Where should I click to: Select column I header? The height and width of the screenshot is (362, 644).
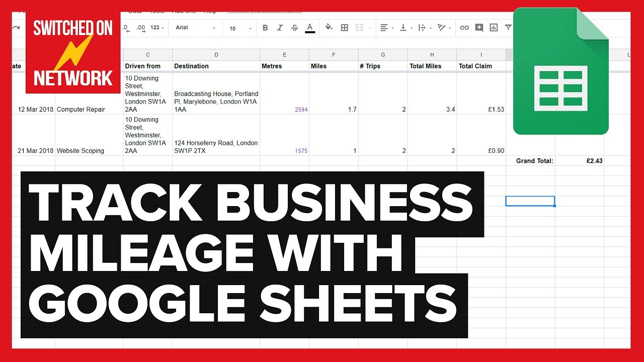481,54
